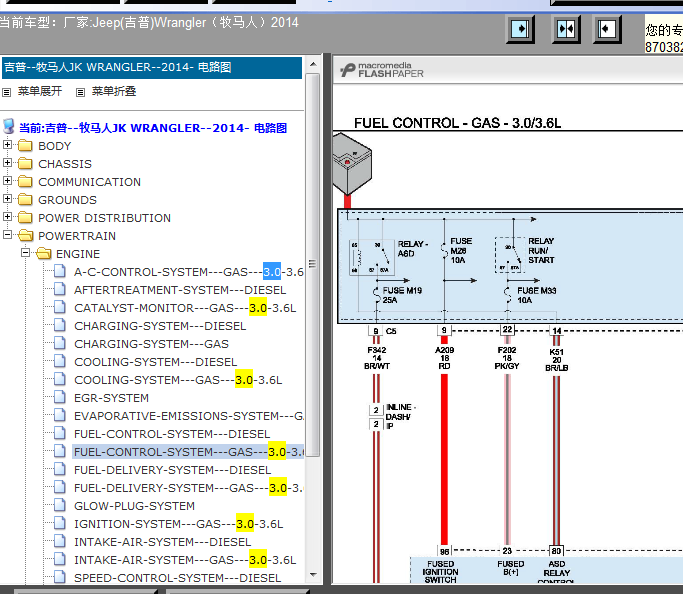
Task: Click the 吉普 牧马人JK WRANGLER 2014 header bar
Action: click(x=152, y=68)
